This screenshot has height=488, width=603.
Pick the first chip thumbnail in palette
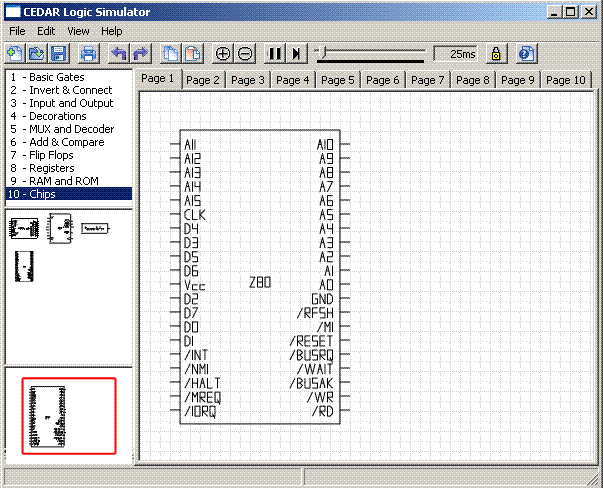[24, 228]
